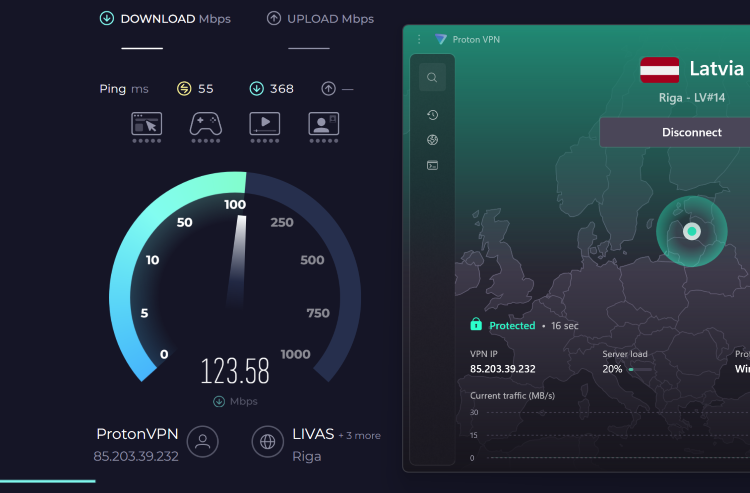
Task: Click the Riga - LV#14 server label
Action: point(692,98)
